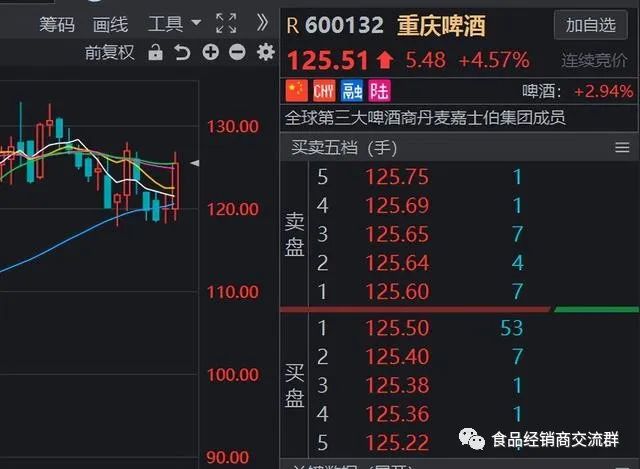Select sell level 3 price 125.65
Screen dimensions: 640x469
397,234
